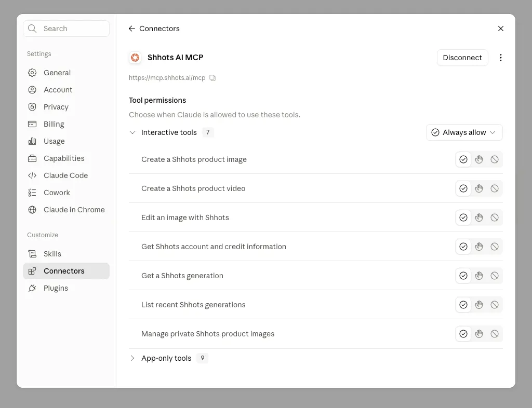Image resolution: width=532 pixels, height=408 pixels.
Task: Click the Shhots AI MCP logo icon
Action: tap(135, 58)
